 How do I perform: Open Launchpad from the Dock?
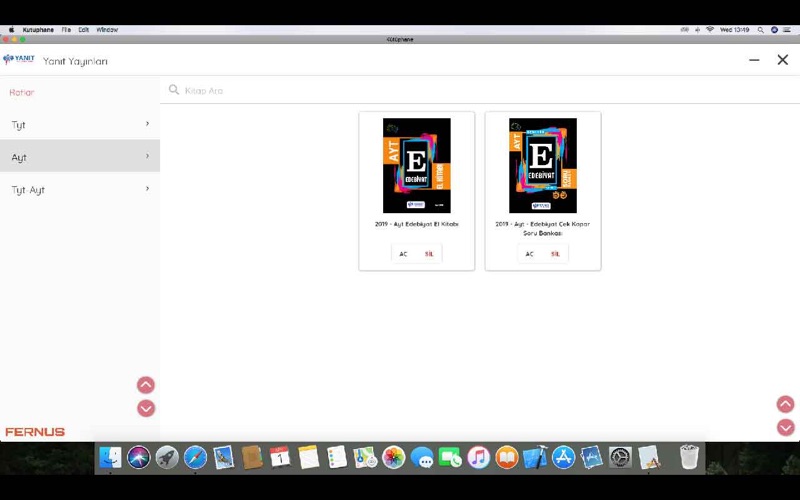[167, 457]
